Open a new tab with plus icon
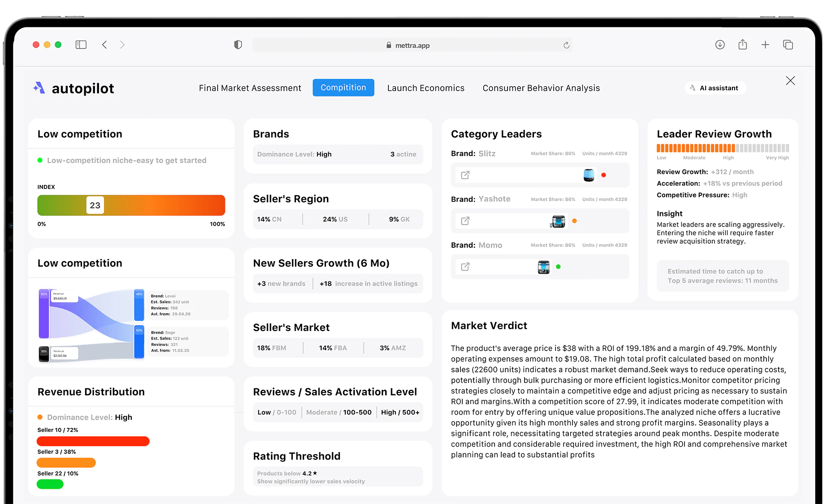The height and width of the screenshot is (504, 826). tap(766, 45)
